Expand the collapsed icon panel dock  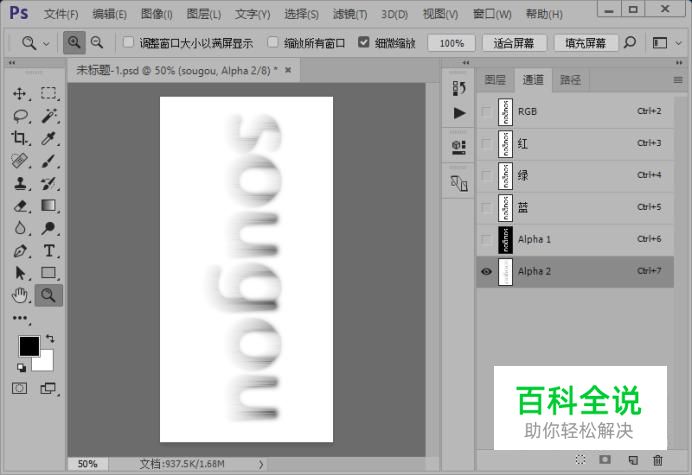point(466,63)
